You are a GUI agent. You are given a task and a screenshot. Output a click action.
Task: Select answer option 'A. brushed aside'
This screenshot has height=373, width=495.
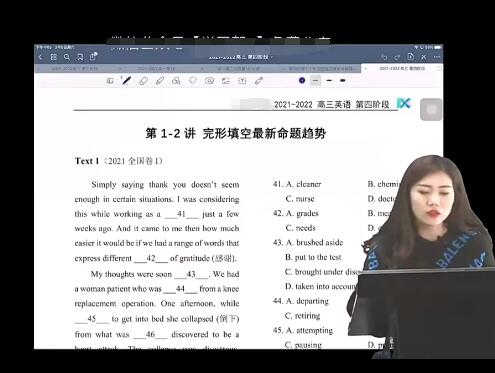[314, 243]
